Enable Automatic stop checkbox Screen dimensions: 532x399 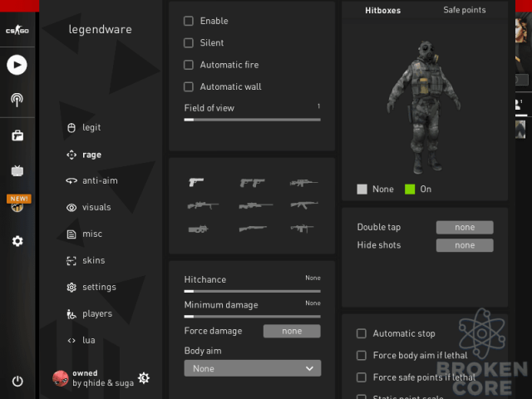(x=362, y=333)
